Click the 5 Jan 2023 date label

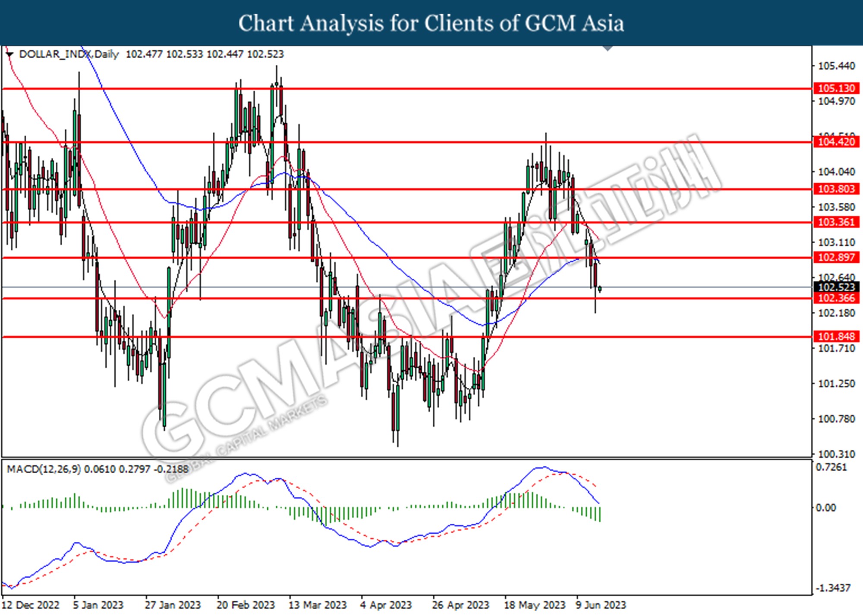(x=98, y=605)
